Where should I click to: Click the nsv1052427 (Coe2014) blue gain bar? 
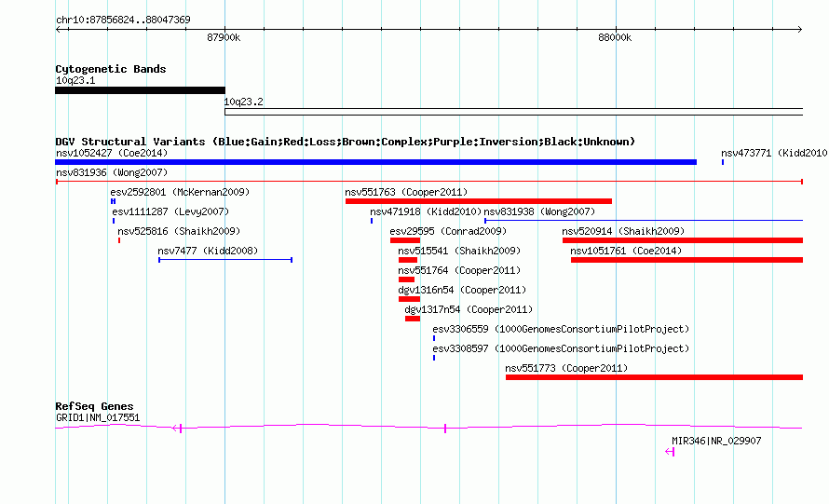375,162
